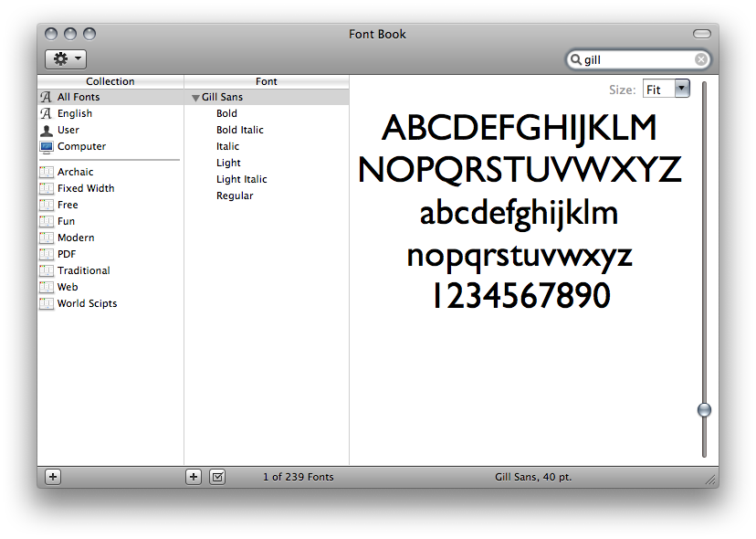Click the Collection column header
Image resolution: width=756 pixels, height=539 pixels.
coord(110,81)
